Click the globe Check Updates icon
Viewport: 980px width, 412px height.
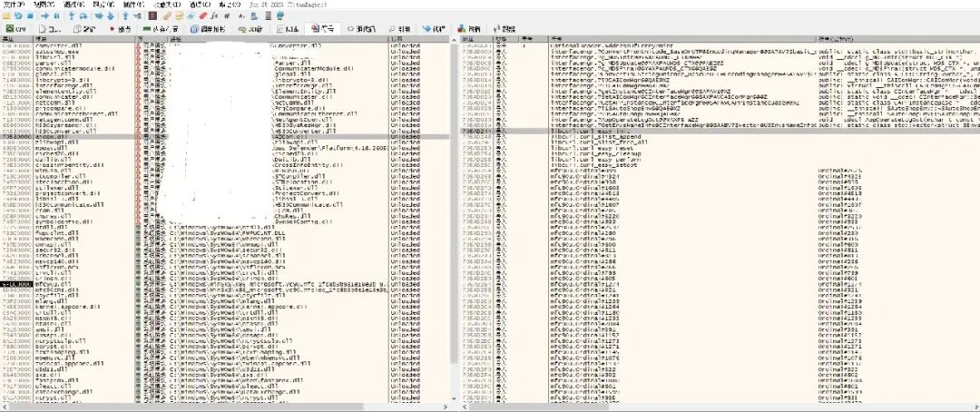282,15
